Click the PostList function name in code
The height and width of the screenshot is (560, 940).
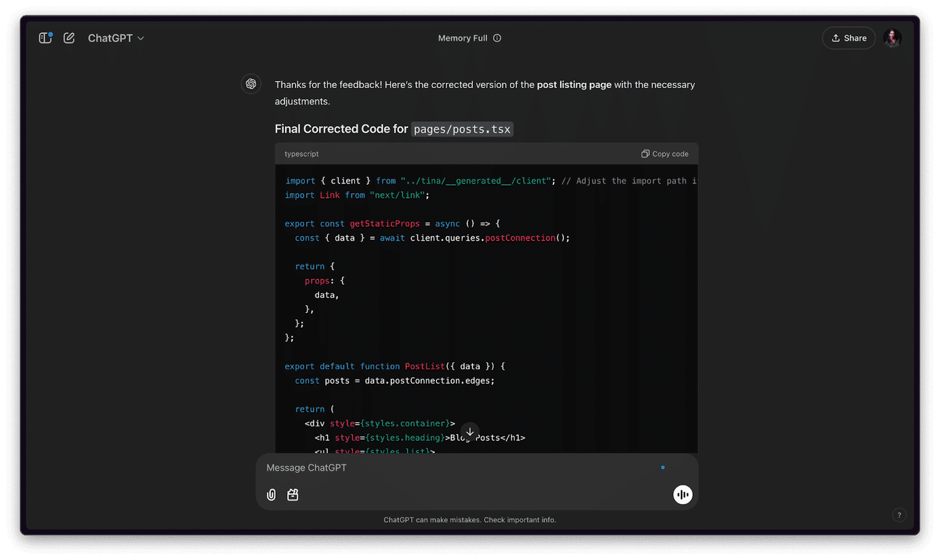pos(425,367)
